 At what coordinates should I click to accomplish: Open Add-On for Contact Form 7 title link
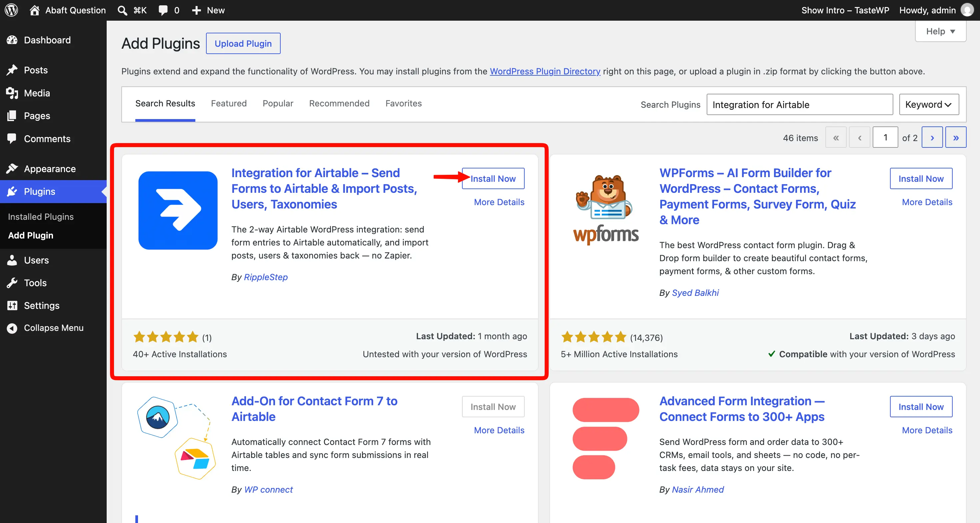pos(314,409)
